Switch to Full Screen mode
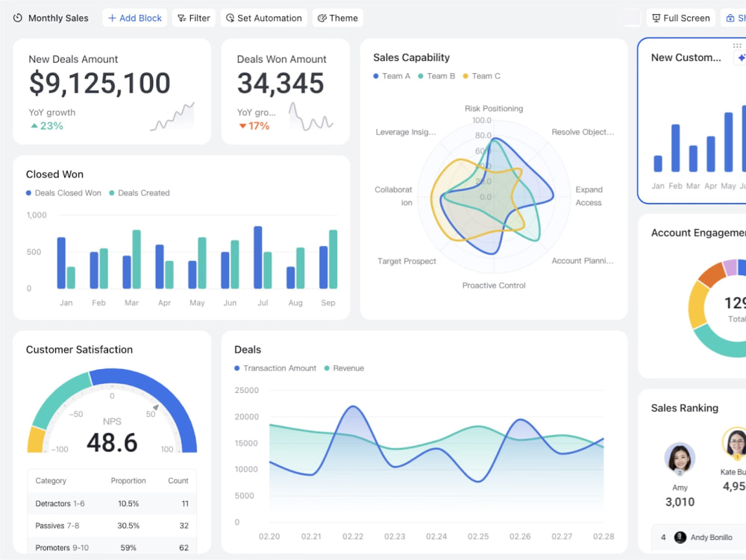This screenshot has width=746, height=560. point(681,18)
